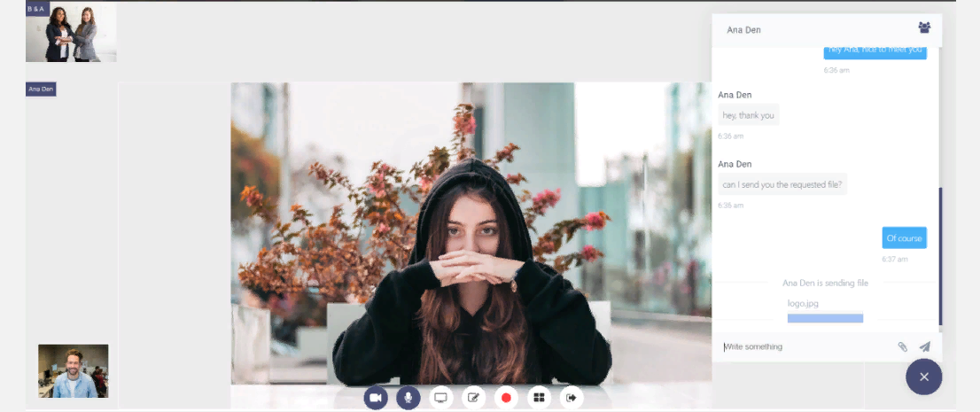Mute the microphone
The height and width of the screenshot is (412, 980).
click(408, 398)
